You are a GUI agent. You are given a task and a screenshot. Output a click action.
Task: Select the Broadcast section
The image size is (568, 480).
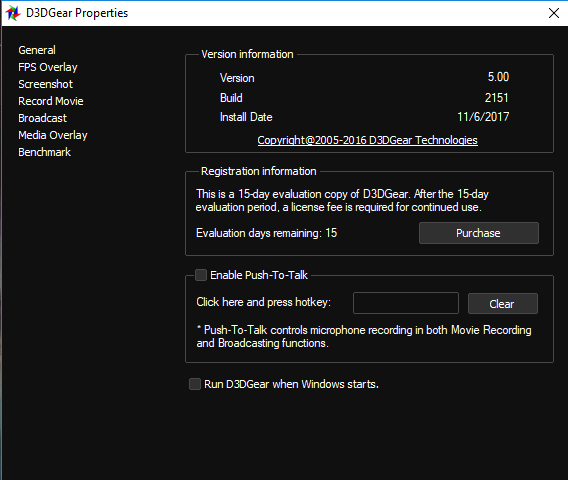point(43,118)
